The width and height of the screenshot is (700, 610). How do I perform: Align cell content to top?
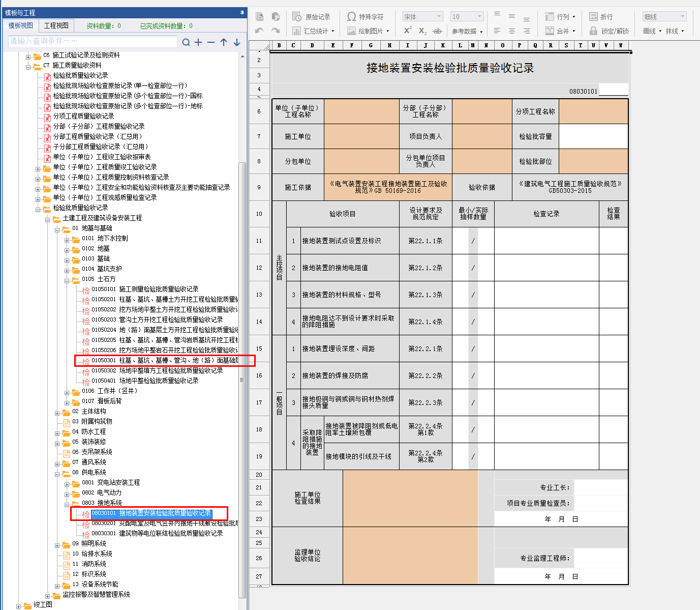click(497, 14)
